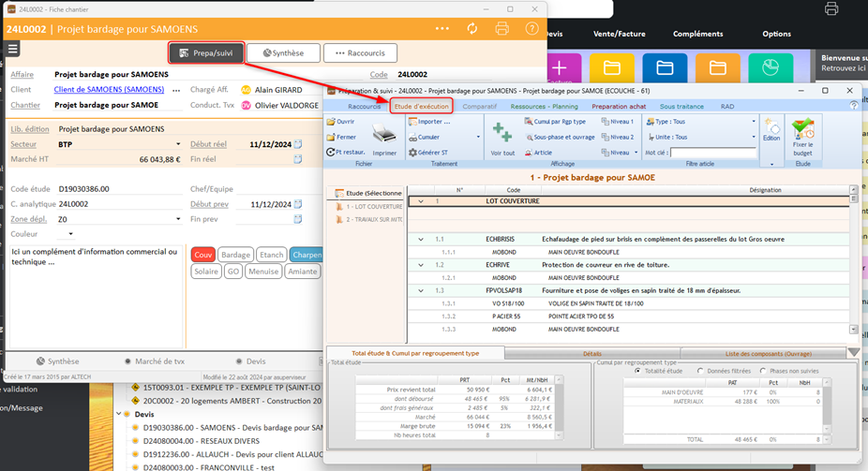The image size is (868, 471).
Task: Click the Générer ST gear icon
Action: click(412, 153)
